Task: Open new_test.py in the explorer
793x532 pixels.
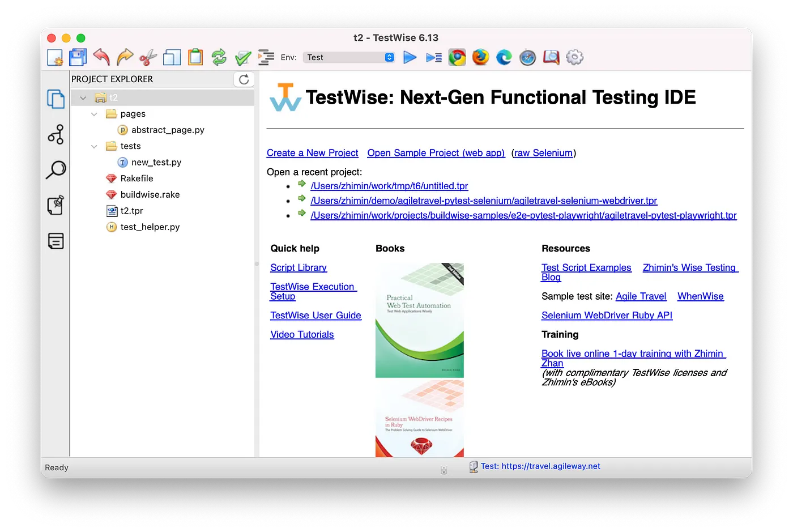Action: coord(150,163)
